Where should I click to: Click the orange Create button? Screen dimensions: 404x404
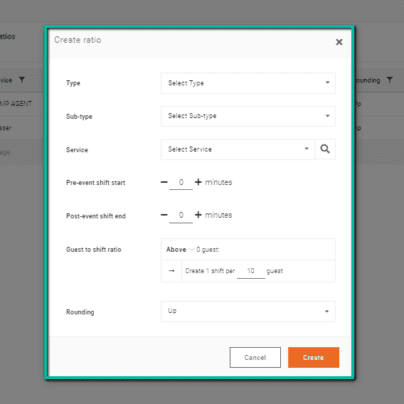coord(313,357)
